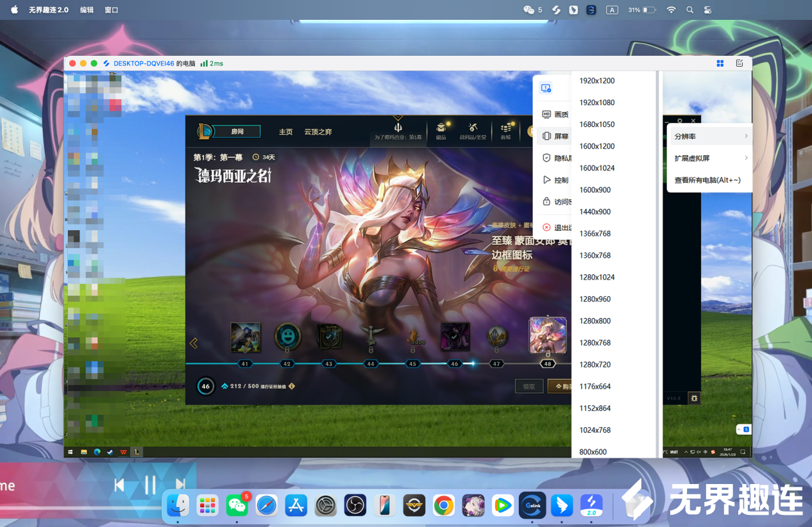Click the blue grid layout icon in title bar

tap(720, 63)
